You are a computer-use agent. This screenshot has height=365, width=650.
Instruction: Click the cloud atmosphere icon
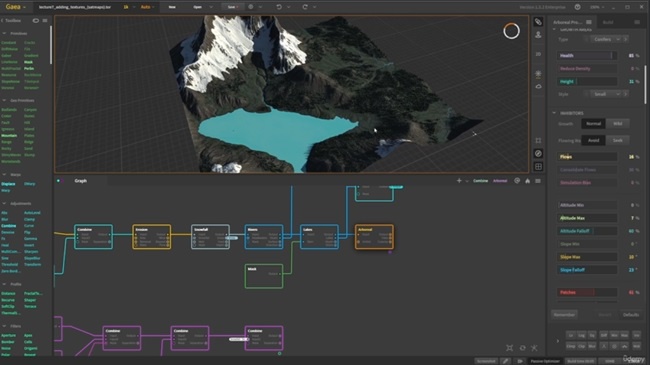[x=538, y=86]
